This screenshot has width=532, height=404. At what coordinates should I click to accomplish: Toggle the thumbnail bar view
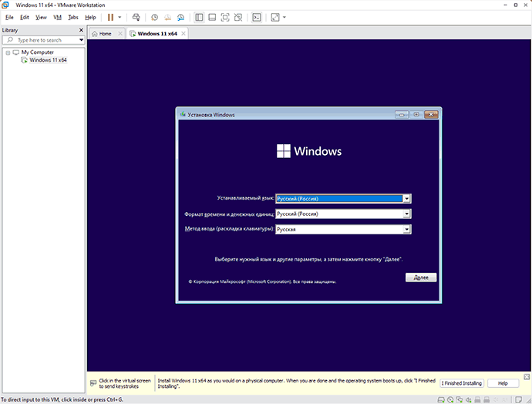(212, 17)
